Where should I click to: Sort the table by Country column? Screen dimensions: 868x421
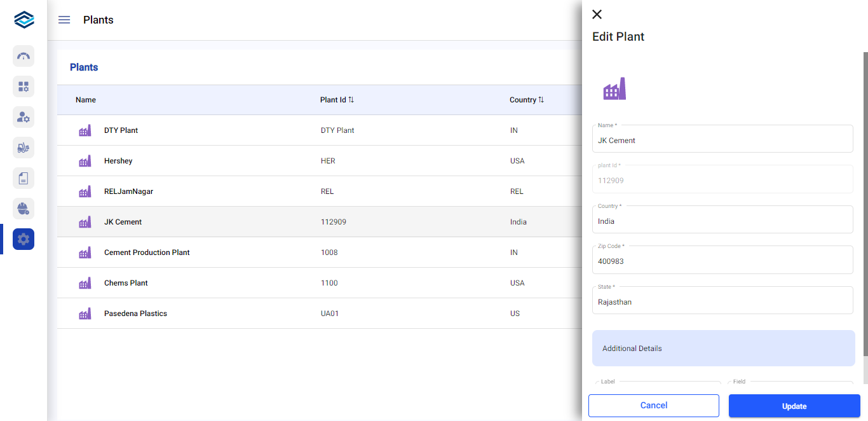coord(541,100)
